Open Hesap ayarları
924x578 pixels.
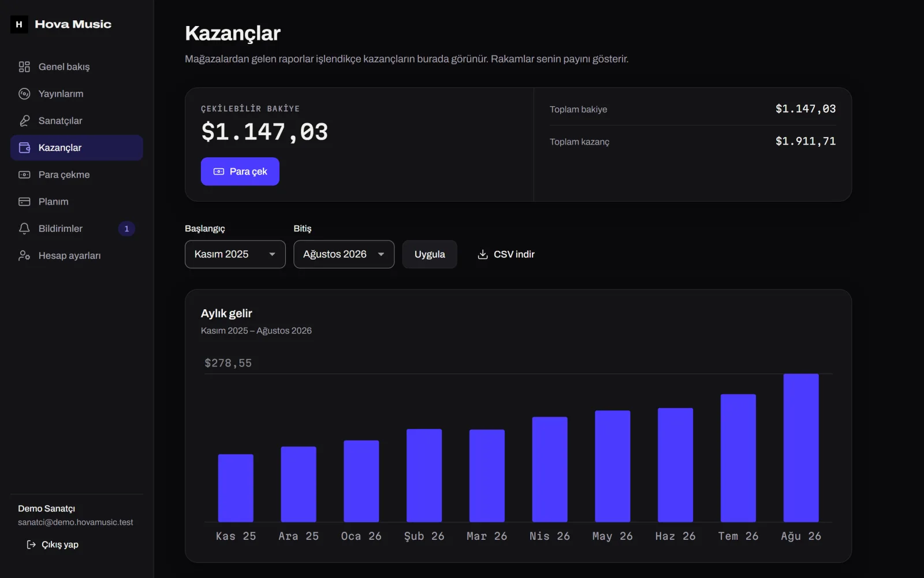coord(77,255)
